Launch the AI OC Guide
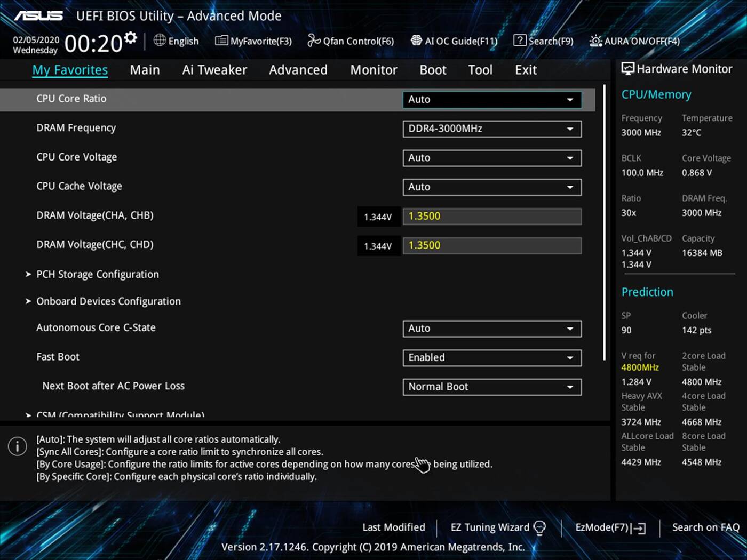This screenshot has height=560, width=747. pos(454,41)
